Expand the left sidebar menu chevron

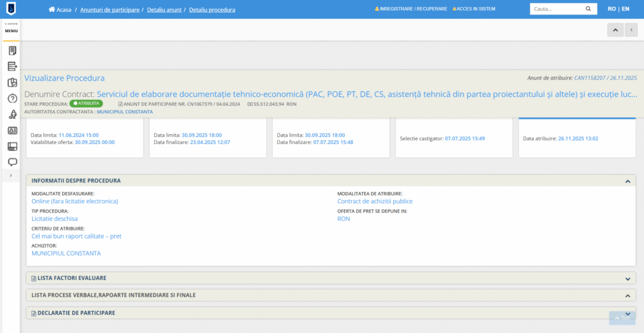point(11,175)
